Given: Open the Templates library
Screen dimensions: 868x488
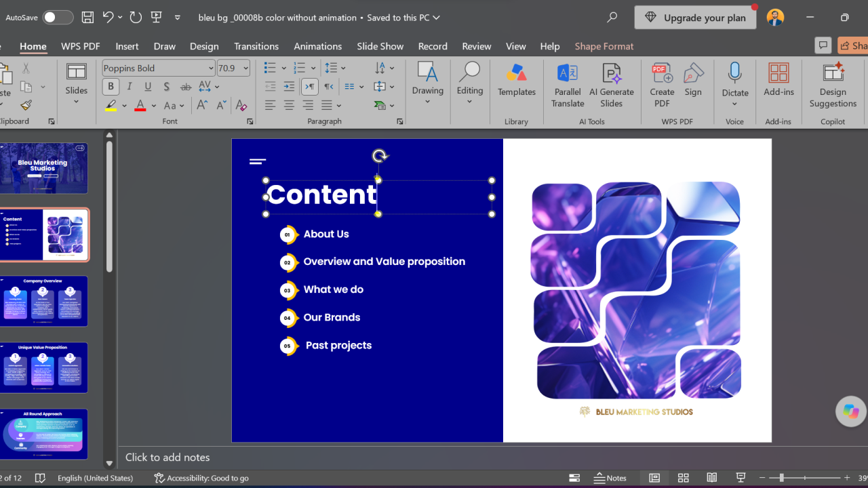Looking at the screenshot, I should coord(517,80).
